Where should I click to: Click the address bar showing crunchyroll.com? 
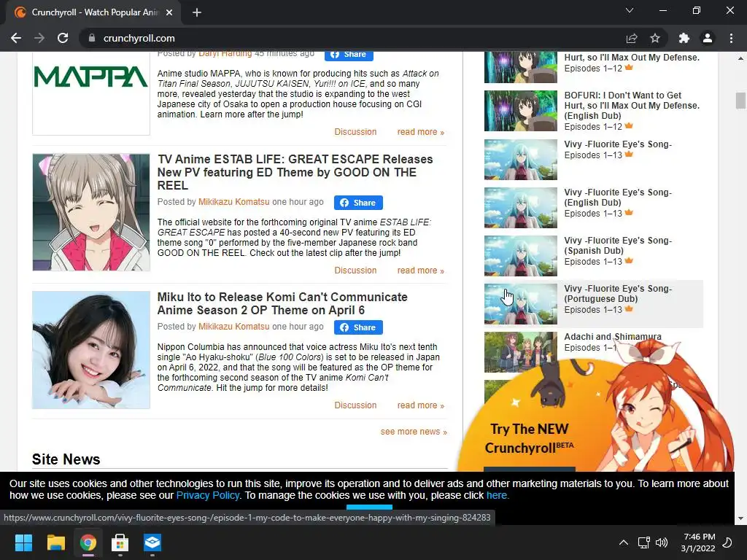[x=352, y=38]
